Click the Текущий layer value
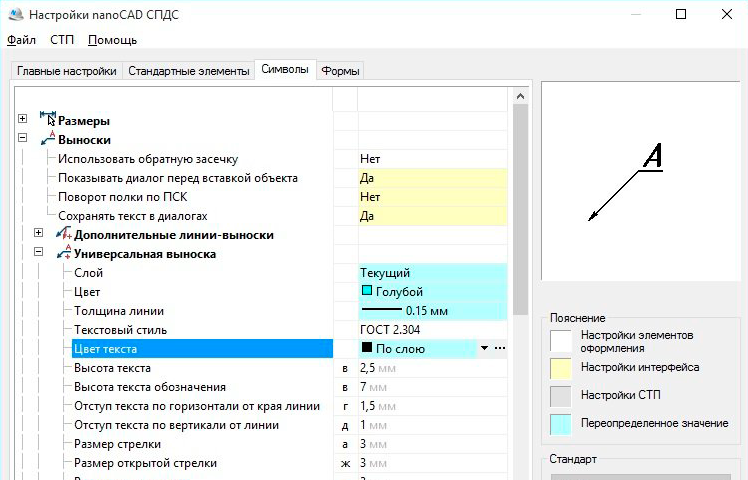748x480 pixels. [433, 273]
